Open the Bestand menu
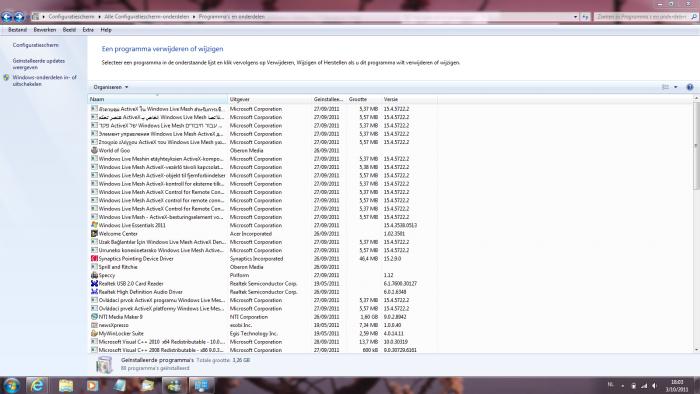The width and height of the screenshot is (700, 394). point(17,30)
